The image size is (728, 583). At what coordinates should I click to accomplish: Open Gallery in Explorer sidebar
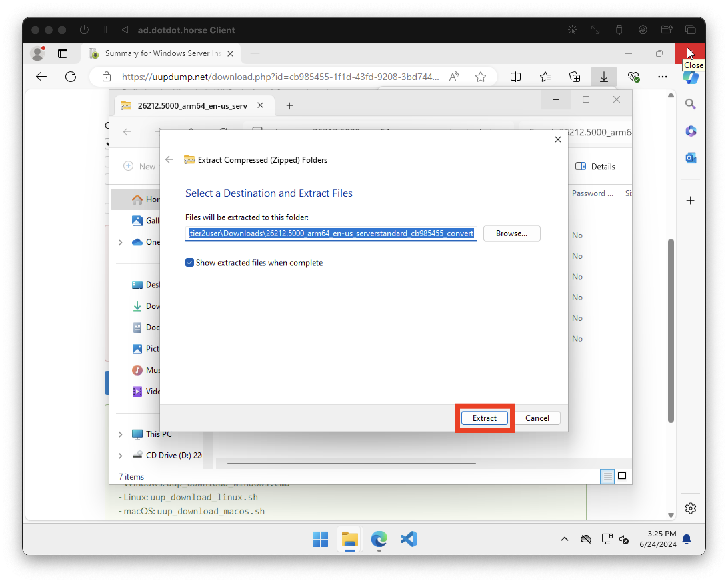pyautogui.click(x=146, y=220)
